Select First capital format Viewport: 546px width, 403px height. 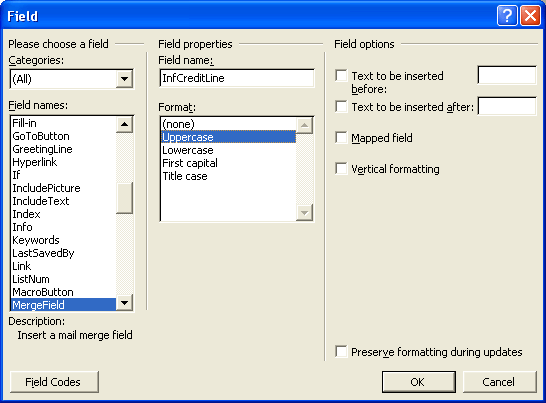(x=228, y=163)
